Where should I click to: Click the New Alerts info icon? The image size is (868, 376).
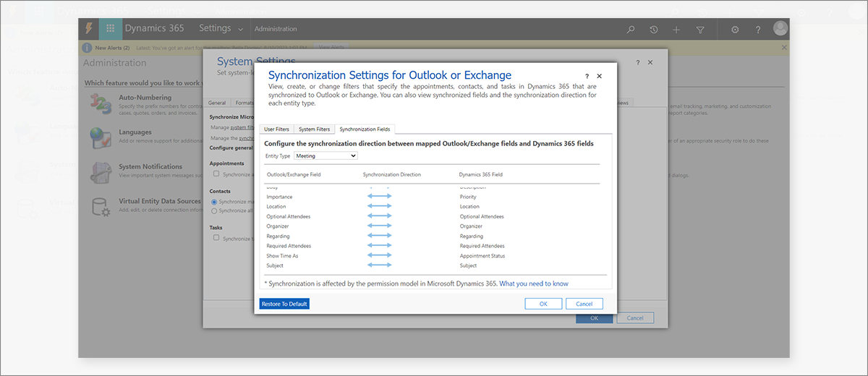(88, 48)
